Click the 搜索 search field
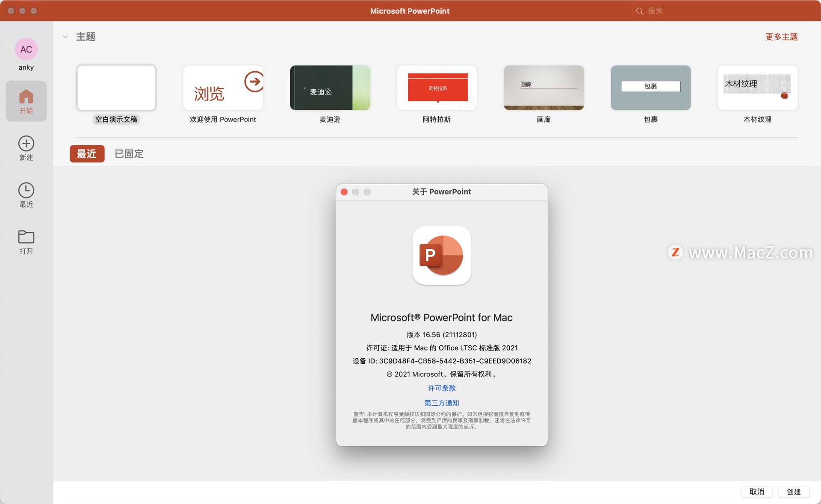 tap(724, 11)
